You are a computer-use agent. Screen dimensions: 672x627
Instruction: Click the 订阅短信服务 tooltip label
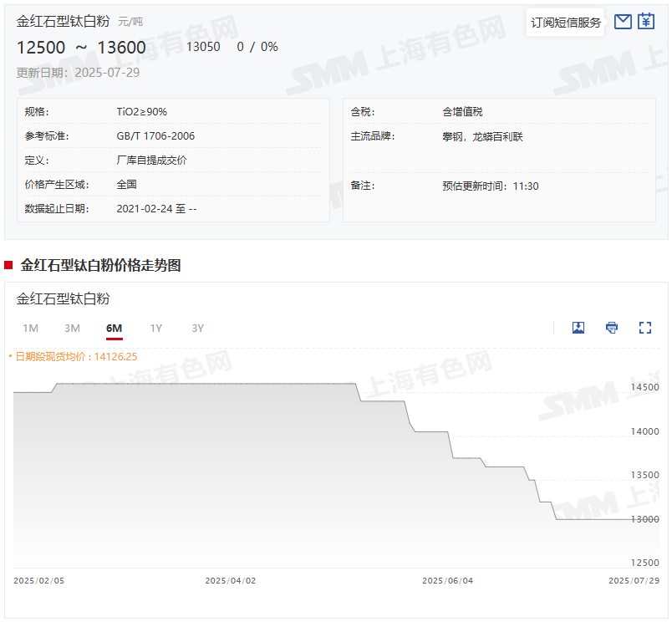tap(566, 23)
